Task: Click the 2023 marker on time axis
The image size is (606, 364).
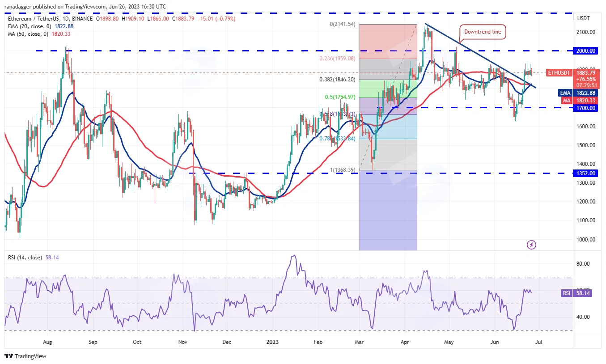Action: tap(272, 342)
